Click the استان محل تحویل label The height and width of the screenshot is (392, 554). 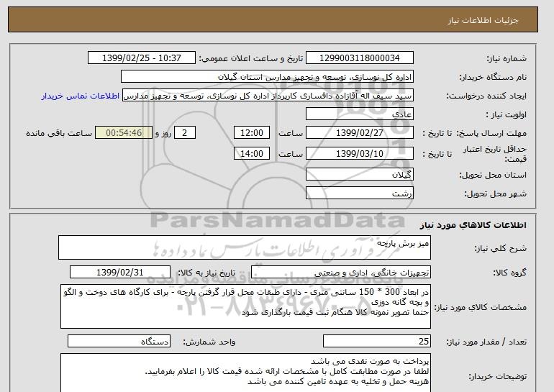coord(493,176)
